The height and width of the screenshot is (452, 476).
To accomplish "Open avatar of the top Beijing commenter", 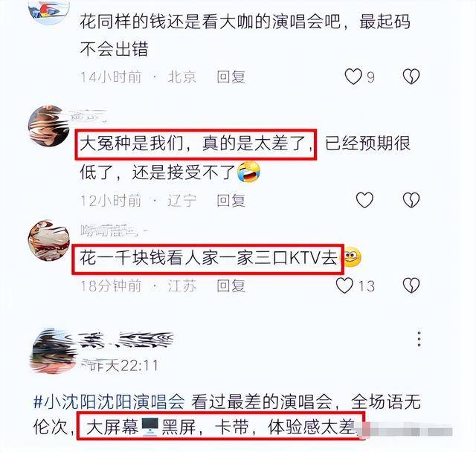I will [49, 9].
